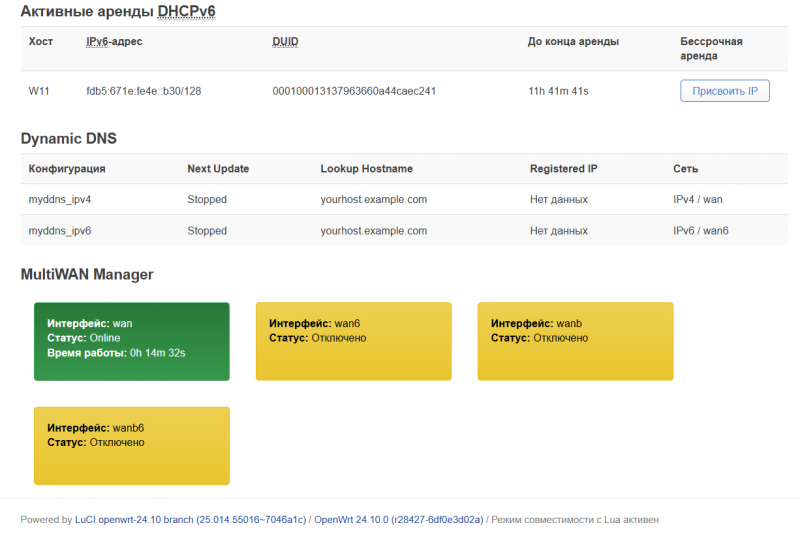The image size is (800, 540).
Task: Select the yellow wan6 interface card
Action: coord(353,341)
